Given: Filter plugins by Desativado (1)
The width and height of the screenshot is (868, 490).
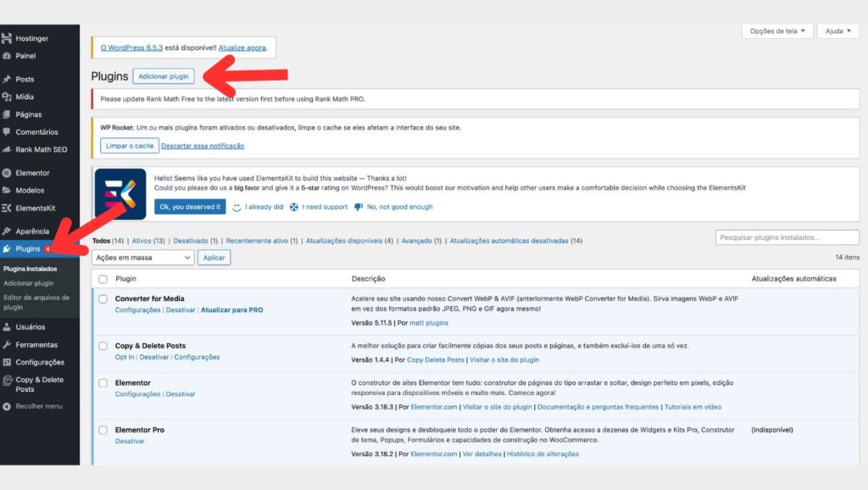Looking at the screenshot, I should click(x=196, y=241).
